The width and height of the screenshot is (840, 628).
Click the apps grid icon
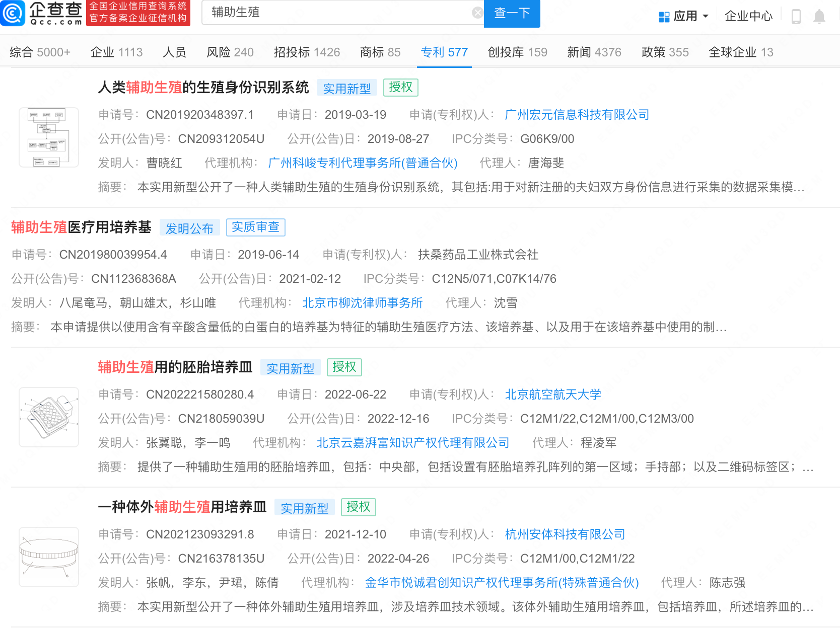tap(664, 17)
